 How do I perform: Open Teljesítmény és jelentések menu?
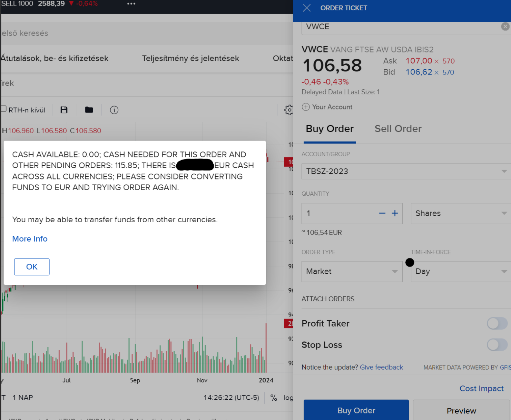(x=190, y=58)
